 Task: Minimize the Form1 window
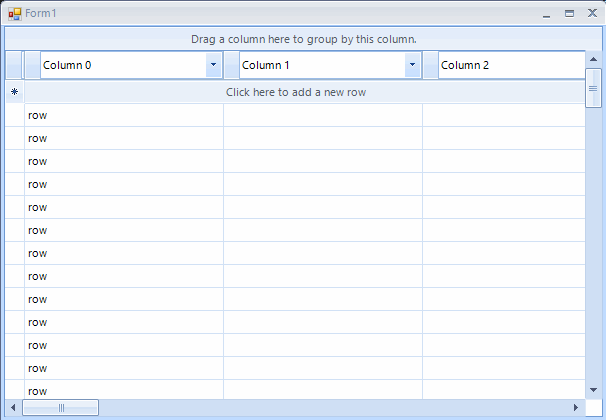(x=546, y=14)
